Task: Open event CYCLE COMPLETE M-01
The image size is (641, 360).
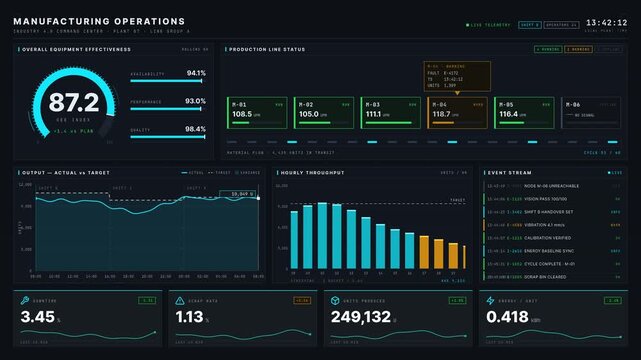Action: [x=553, y=264]
